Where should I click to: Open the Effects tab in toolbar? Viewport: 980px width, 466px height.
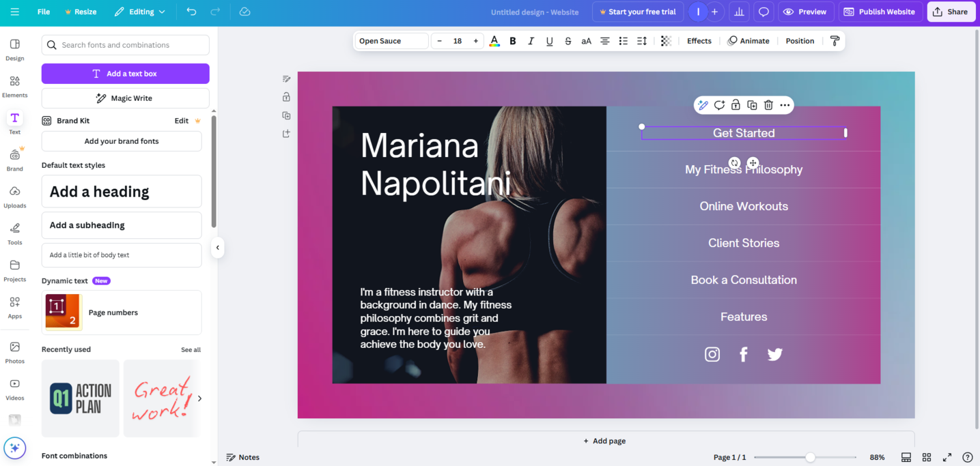pyautogui.click(x=699, y=41)
